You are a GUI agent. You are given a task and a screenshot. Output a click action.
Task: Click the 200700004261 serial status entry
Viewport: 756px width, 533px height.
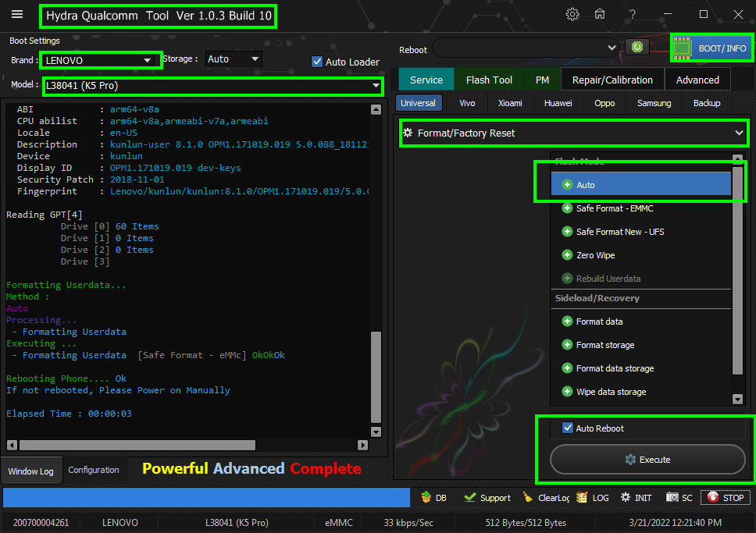tap(41, 522)
